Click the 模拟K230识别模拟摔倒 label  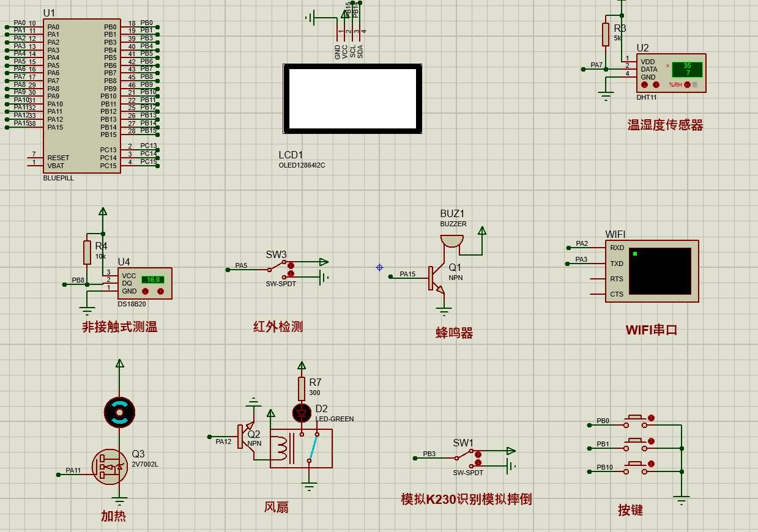466,499
